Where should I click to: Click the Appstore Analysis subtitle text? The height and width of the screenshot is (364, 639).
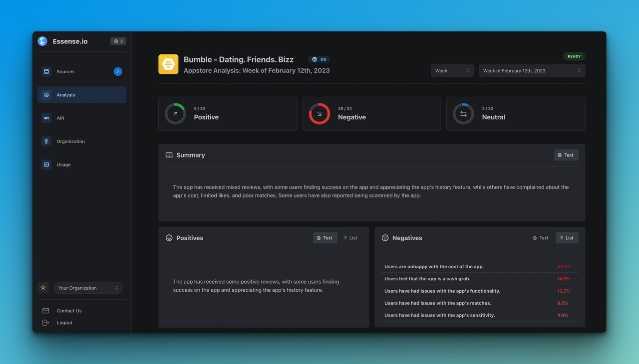[x=257, y=70]
